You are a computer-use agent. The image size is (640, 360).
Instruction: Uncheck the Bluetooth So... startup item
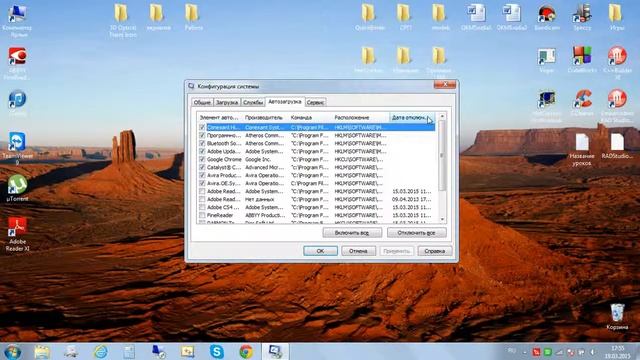point(202,143)
